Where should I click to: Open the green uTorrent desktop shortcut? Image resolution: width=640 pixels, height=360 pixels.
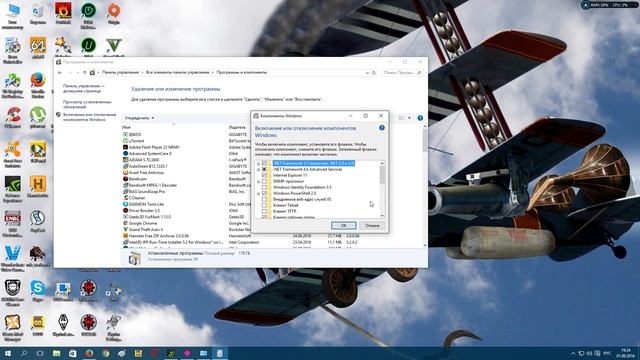tap(38, 118)
